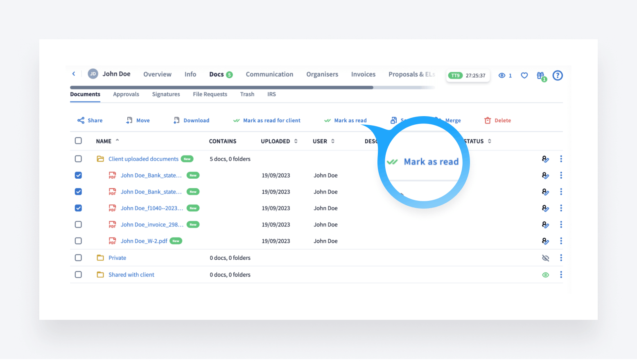
Task: Tick the select-all checkbox in header
Action: point(78,141)
